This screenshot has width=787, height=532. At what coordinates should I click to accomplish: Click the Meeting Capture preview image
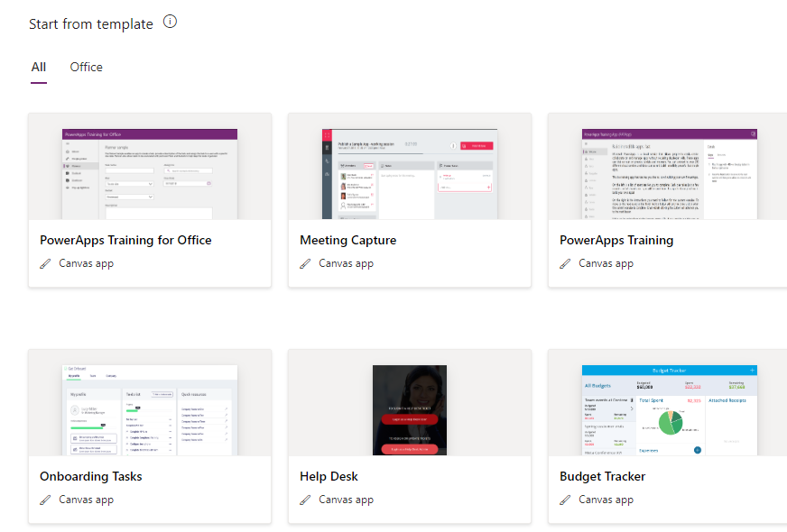tap(409, 172)
